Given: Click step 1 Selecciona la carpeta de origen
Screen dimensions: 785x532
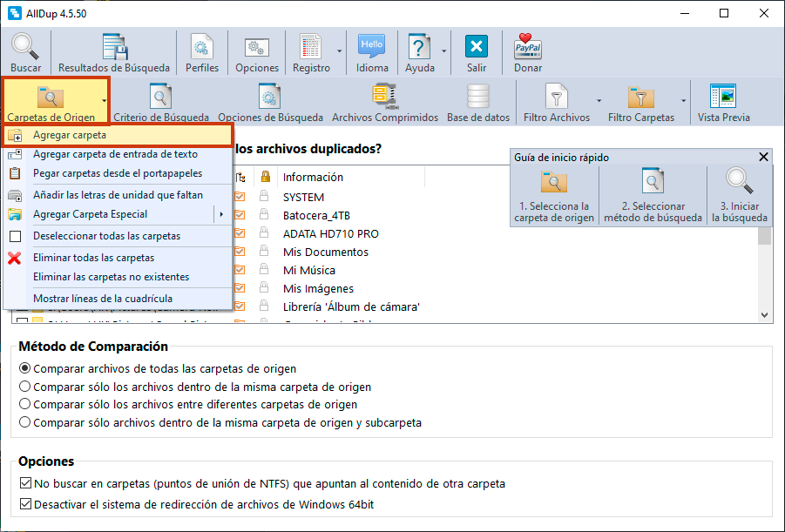Looking at the screenshot, I should (x=554, y=197).
